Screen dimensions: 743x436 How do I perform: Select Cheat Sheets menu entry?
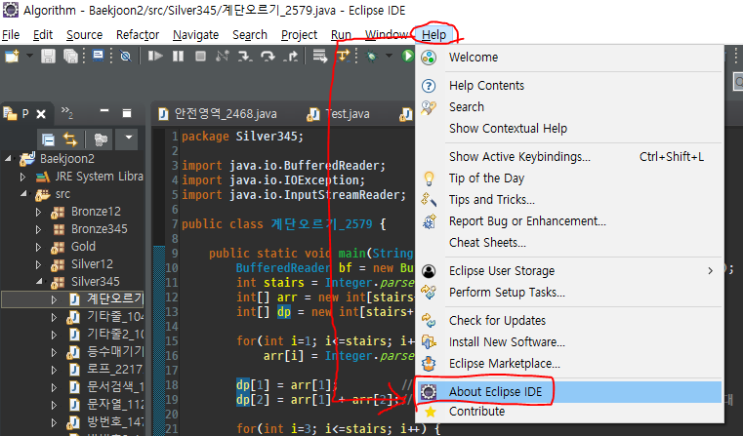[x=570, y=243]
